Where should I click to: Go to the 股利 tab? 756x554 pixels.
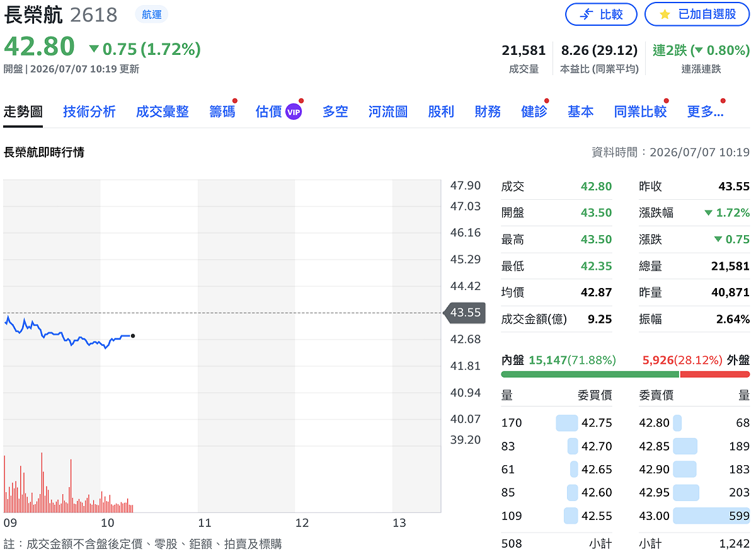pyautogui.click(x=441, y=112)
